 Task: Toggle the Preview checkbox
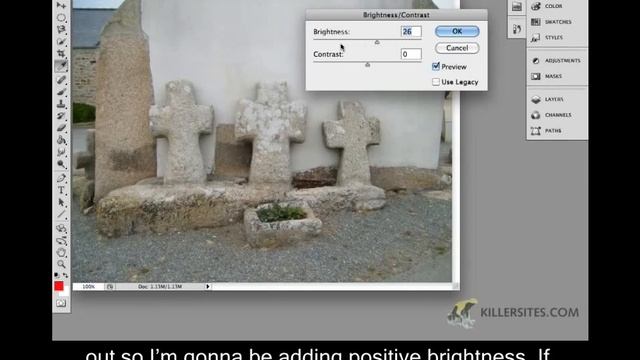[436, 67]
